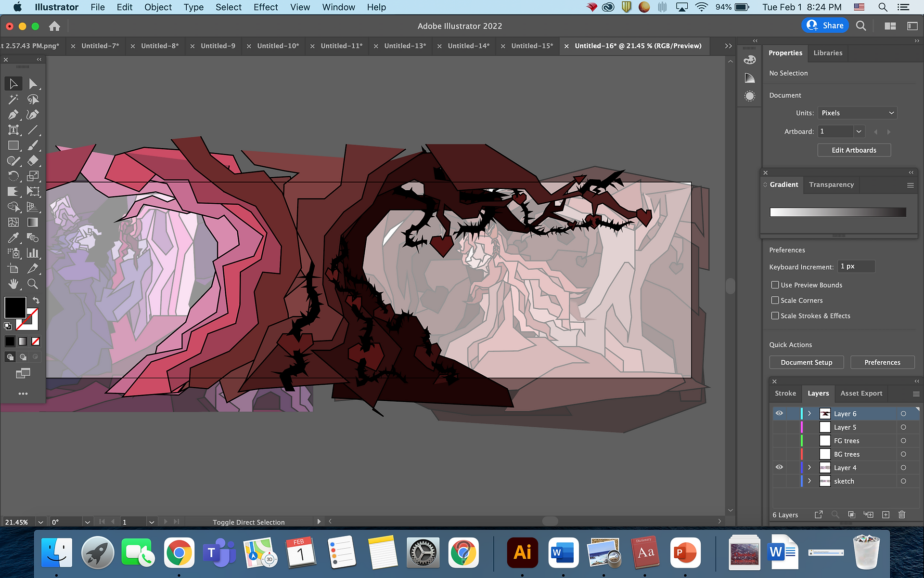
Task: Choose the Line Segment tool
Action: (x=33, y=130)
